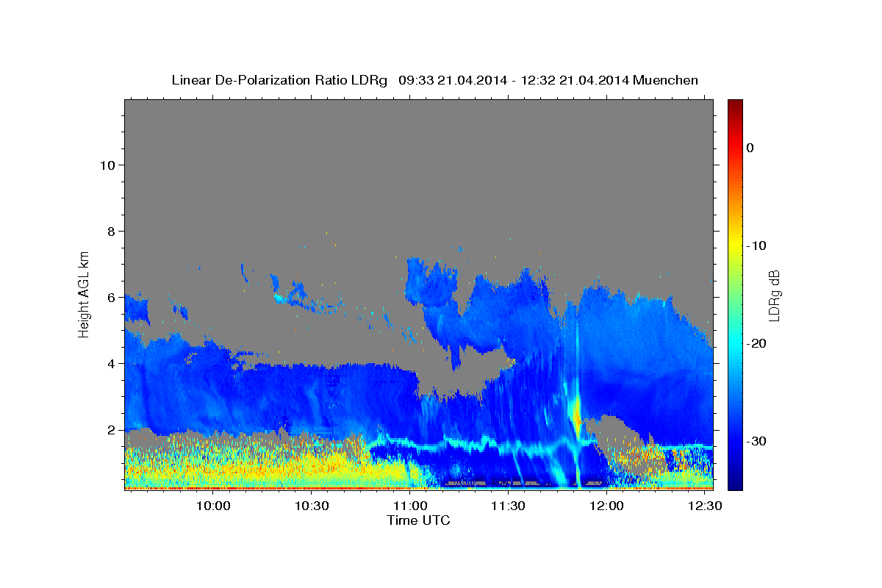The image size is (882, 588).
Task: Click the end timestamp '12:32 21.04.2014' in title
Action: tap(575, 80)
